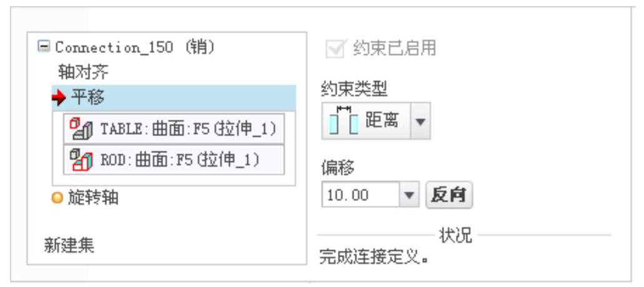Click the TABLE reference component icon
Image resolution: width=644 pixels, height=287 pixels.
point(81,129)
